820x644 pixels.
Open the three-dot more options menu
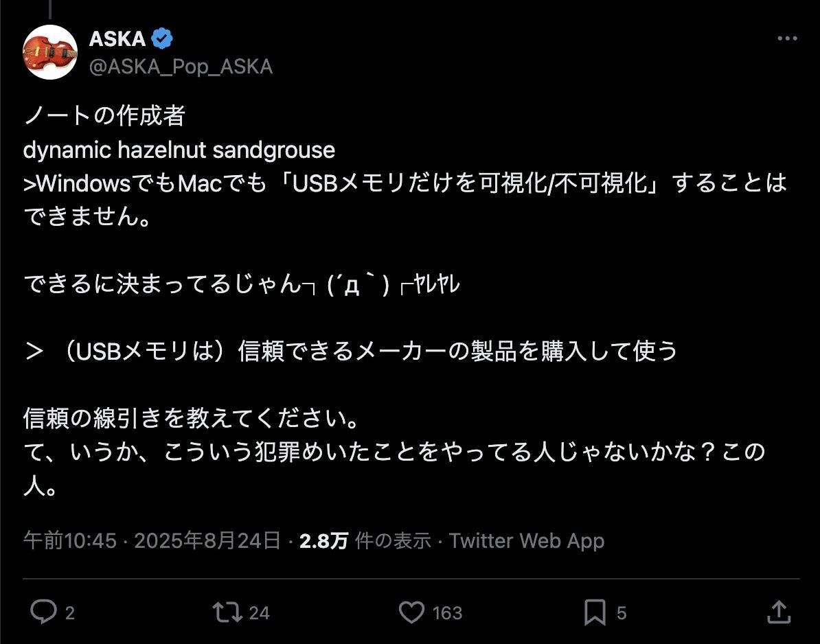tap(787, 39)
